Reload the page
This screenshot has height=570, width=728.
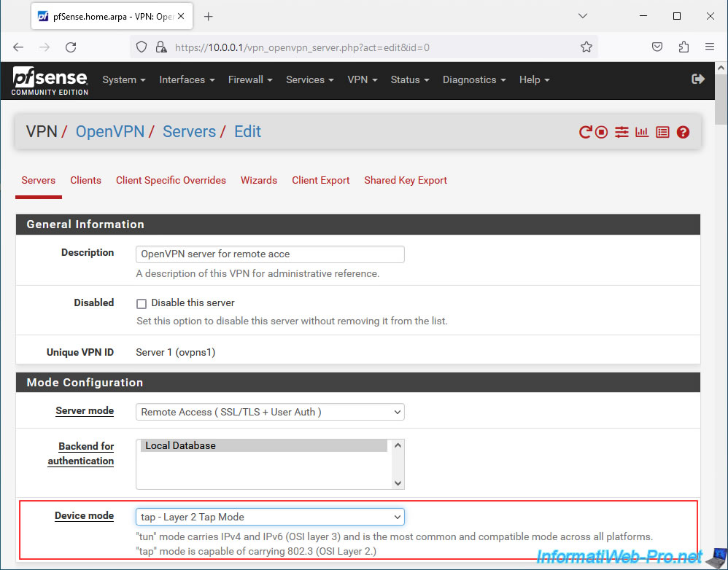71,47
